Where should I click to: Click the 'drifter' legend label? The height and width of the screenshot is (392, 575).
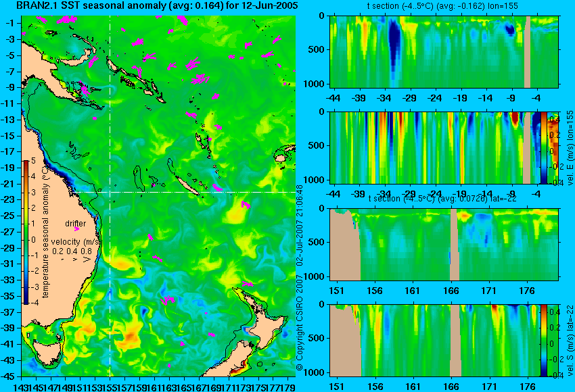point(76,224)
